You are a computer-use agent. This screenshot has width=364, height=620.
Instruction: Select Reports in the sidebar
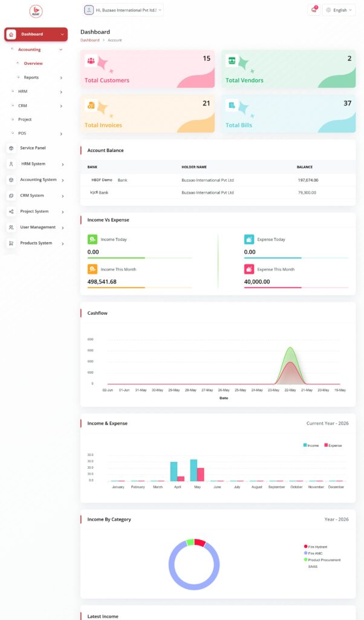[31, 77]
